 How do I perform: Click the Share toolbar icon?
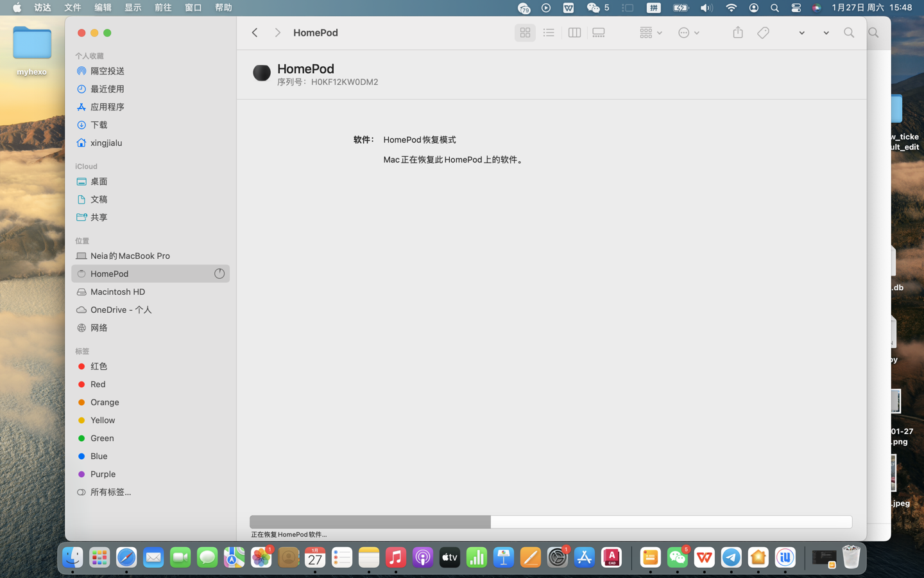coord(738,33)
